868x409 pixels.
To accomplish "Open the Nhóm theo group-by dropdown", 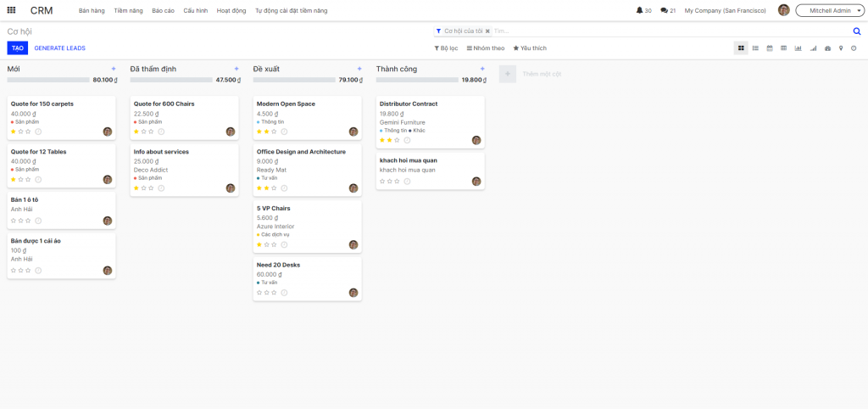I will (486, 48).
